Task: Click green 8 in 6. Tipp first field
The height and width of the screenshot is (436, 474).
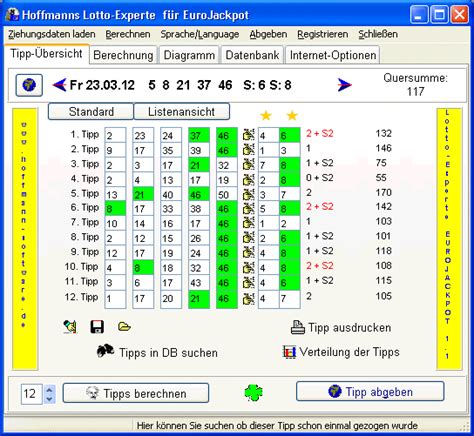Action: pyautogui.click(x=115, y=209)
